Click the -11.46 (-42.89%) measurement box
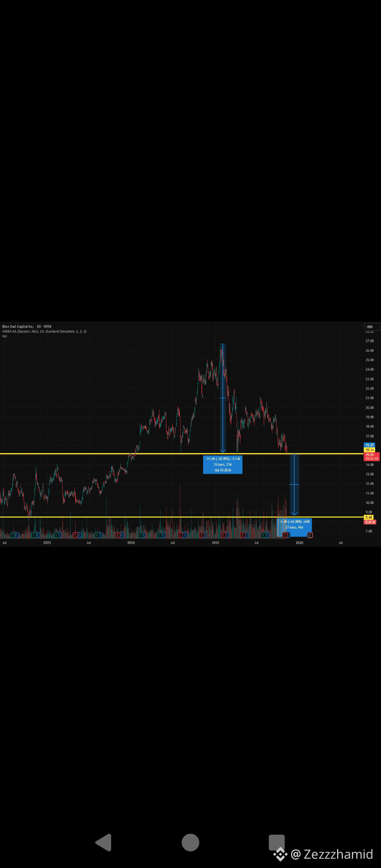Image resolution: width=381 pixels, height=868 pixels. click(x=223, y=464)
